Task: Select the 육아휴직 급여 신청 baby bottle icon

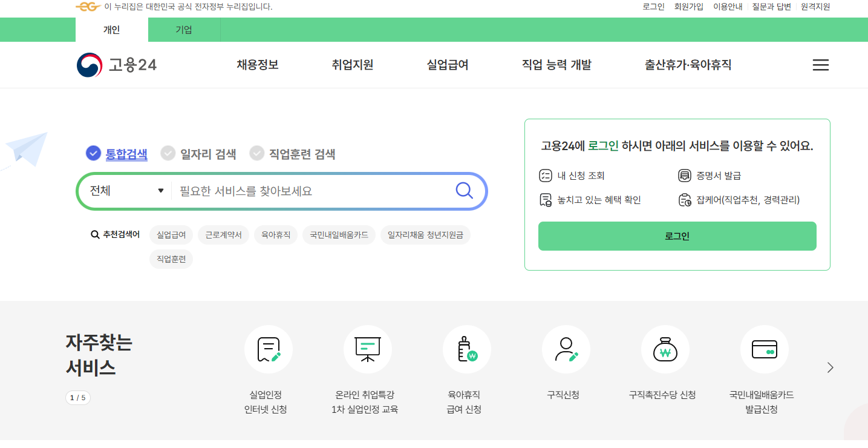Action: 467,349
